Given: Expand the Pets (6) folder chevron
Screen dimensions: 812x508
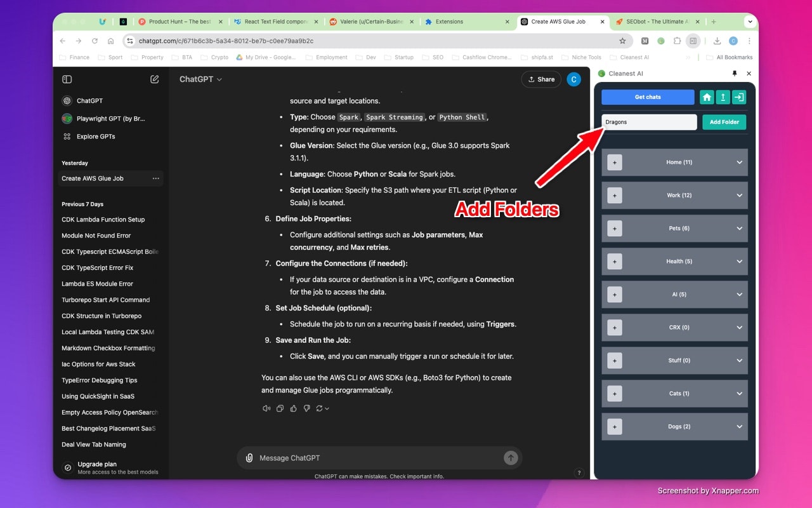Looking at the screenshot, I should pos(739,229).
